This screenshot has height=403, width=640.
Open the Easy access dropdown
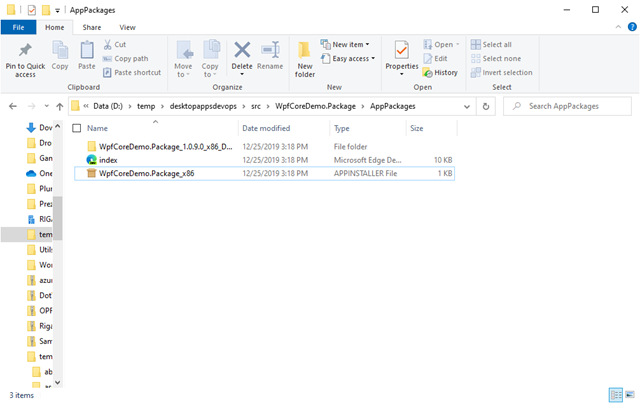pyautogui.click(x=348, y=59)
